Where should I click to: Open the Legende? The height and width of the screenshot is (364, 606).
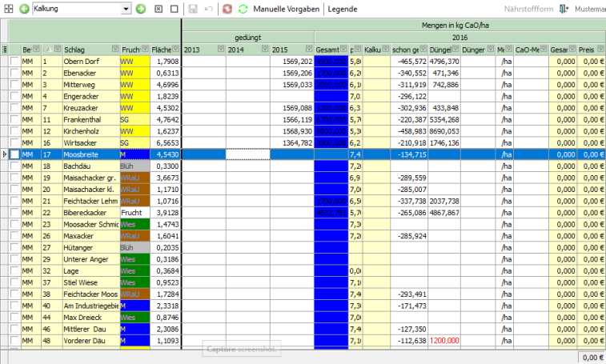pos(343,9)
